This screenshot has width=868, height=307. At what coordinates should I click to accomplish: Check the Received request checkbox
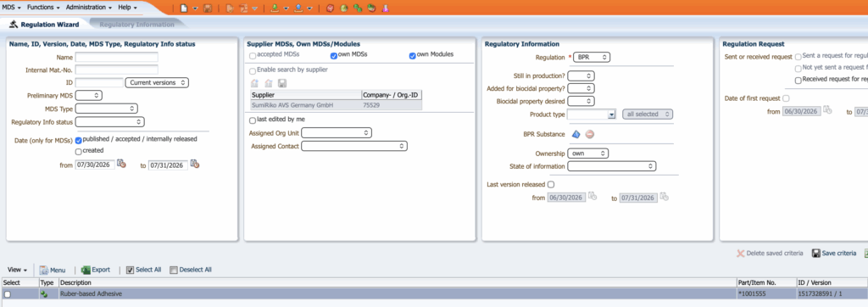[798, 80]
